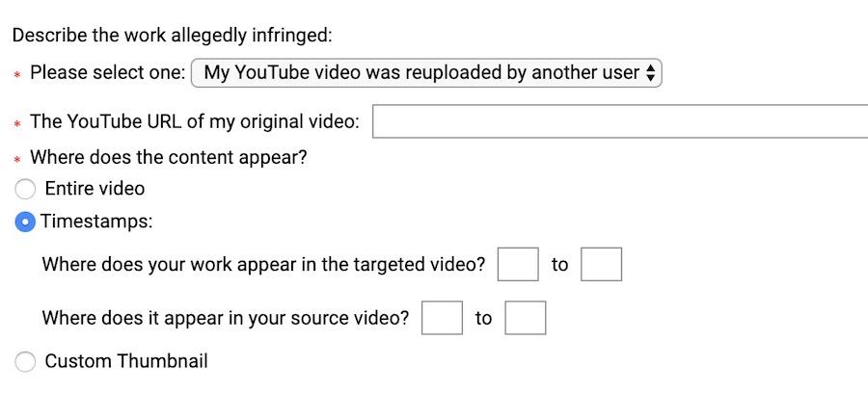
Task: Click "Where does it appear in your source video?" text
Action: click(x=226, y=318)
